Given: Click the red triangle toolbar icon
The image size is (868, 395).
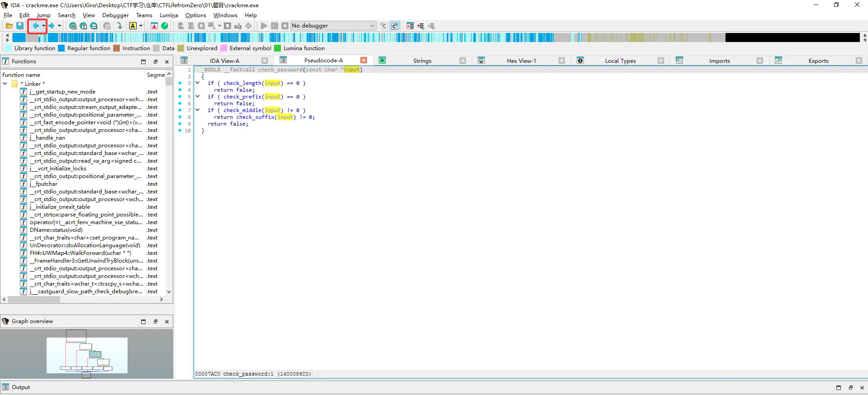Looking at the screenshot, I should point(154,26).
